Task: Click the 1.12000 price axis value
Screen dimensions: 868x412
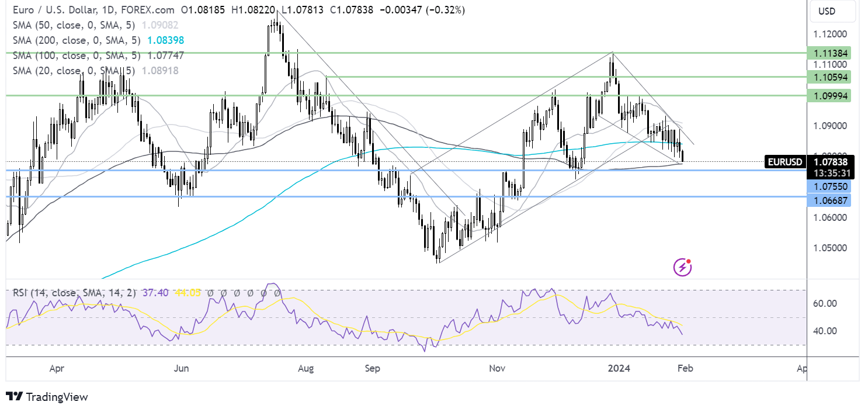Action: (830, 34)
